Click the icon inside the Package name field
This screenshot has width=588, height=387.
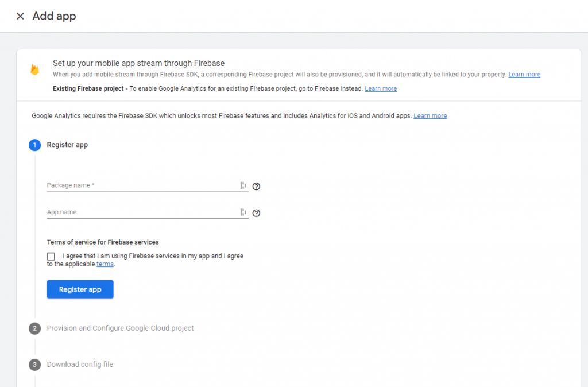click(243, 185)
